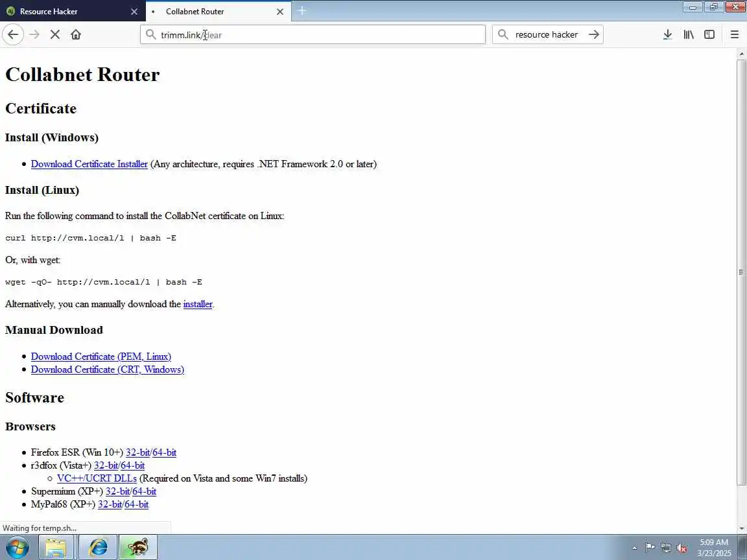747x560 pixels.
Task: Click the curl http://cvm.local/l command text
Action: [x=91, y=238]
